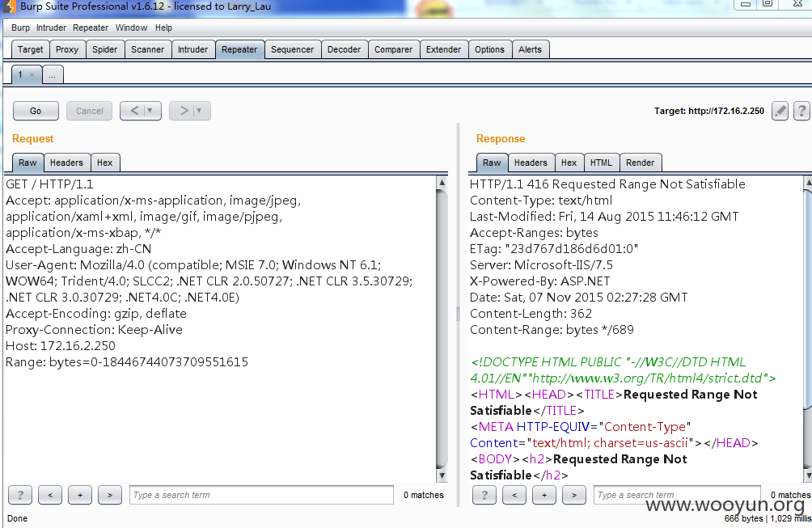Select the request Hex view tab
This screenshot has height=528, width=812.
tap(104, 163)
